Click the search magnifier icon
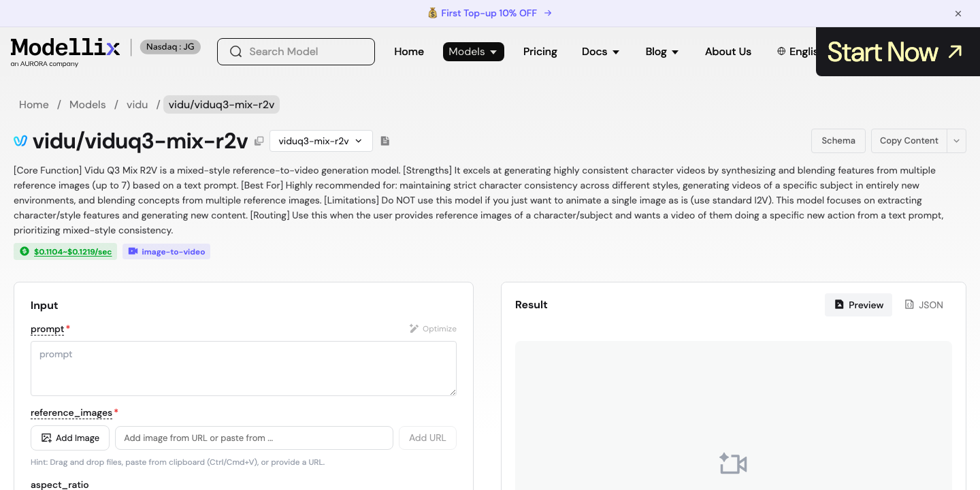 tap(236, 52)
